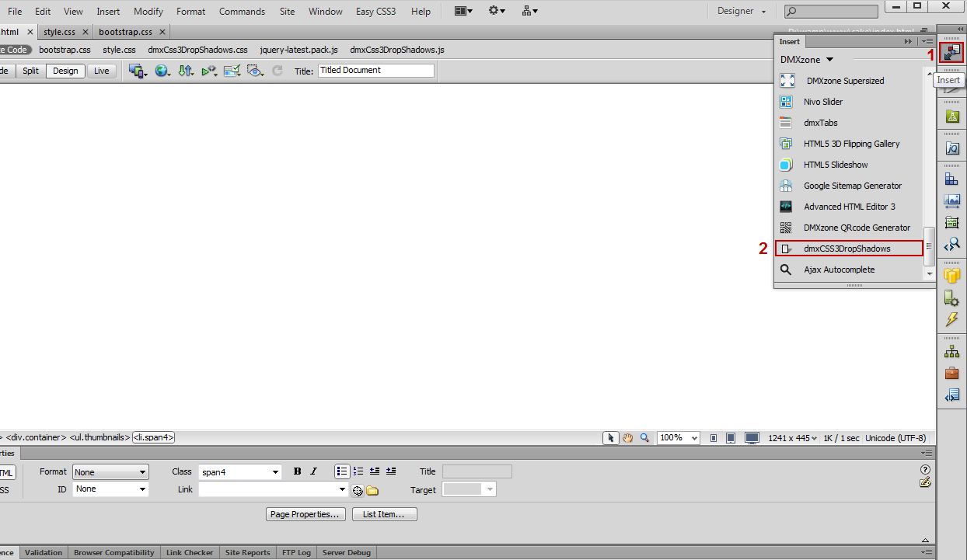Screen dimensions: 967x560
Task: Open the green flask panel icon
Action: coord(951,117)
